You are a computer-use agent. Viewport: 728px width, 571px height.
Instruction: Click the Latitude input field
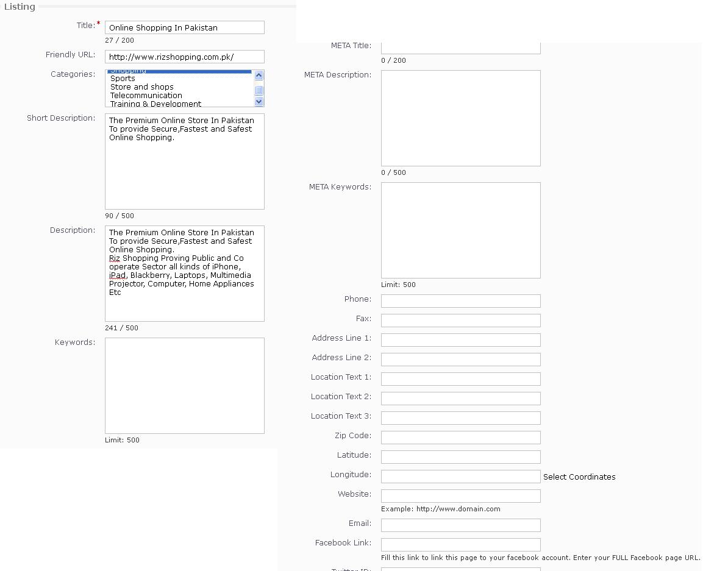pyautogui.click(x=460, y=457)
